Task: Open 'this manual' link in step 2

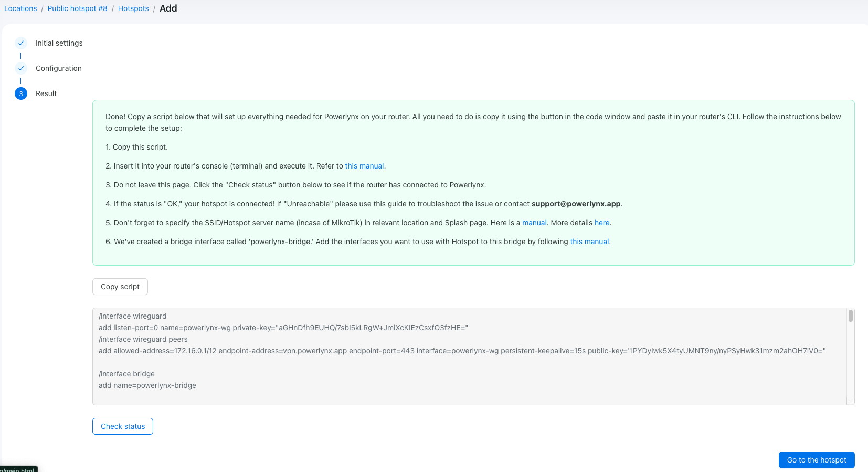Action: (364, 166)
